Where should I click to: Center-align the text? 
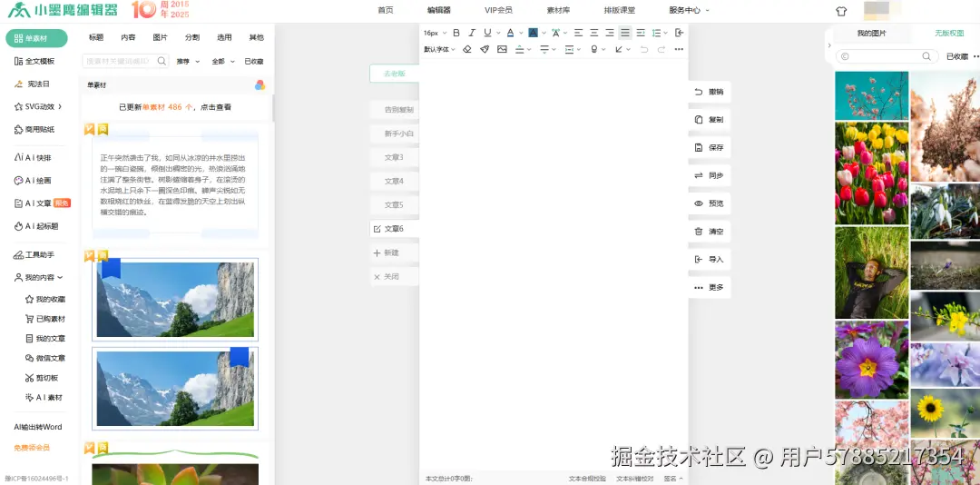pos(593,33)
